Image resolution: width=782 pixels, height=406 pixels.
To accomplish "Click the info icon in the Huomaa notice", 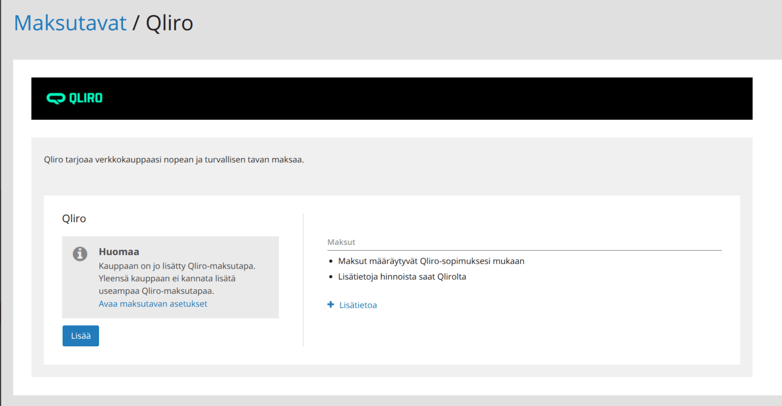I will click(x=80, y=254).
